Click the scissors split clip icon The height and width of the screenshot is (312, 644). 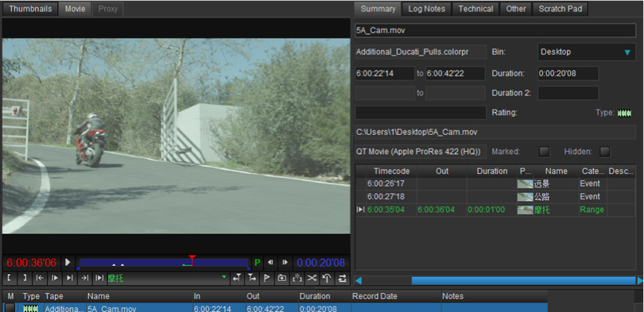tap(312, 279)
